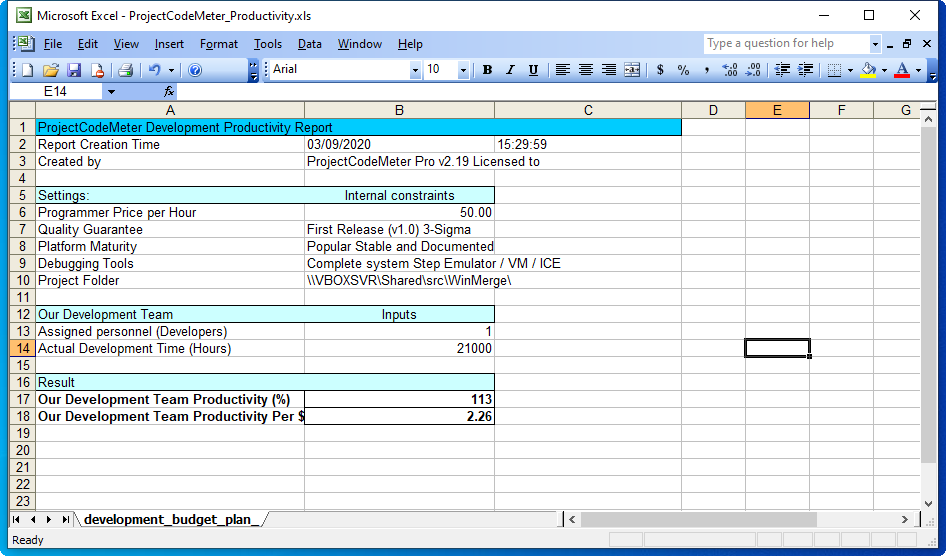The height and width of the screenshot is (556, 946).
Task: Open the Name Box dropdown arrow
Action: (x=111, y=91)
